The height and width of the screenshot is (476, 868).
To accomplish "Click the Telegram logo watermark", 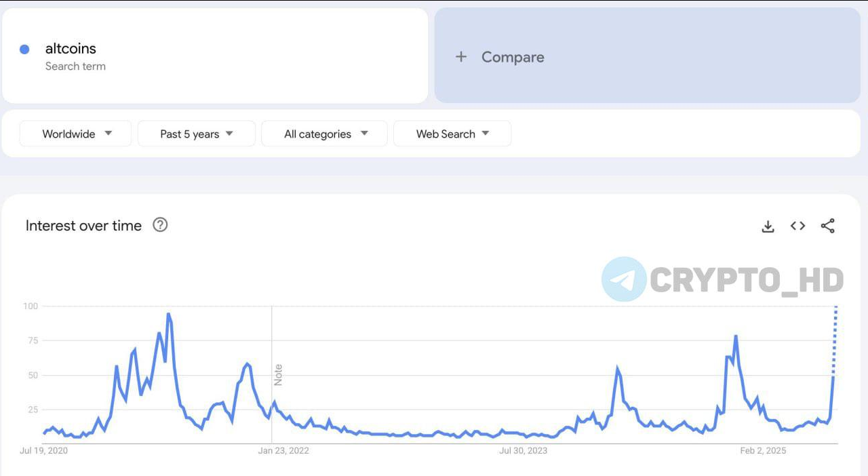I will pyautogui.click(x=624, y=279).
